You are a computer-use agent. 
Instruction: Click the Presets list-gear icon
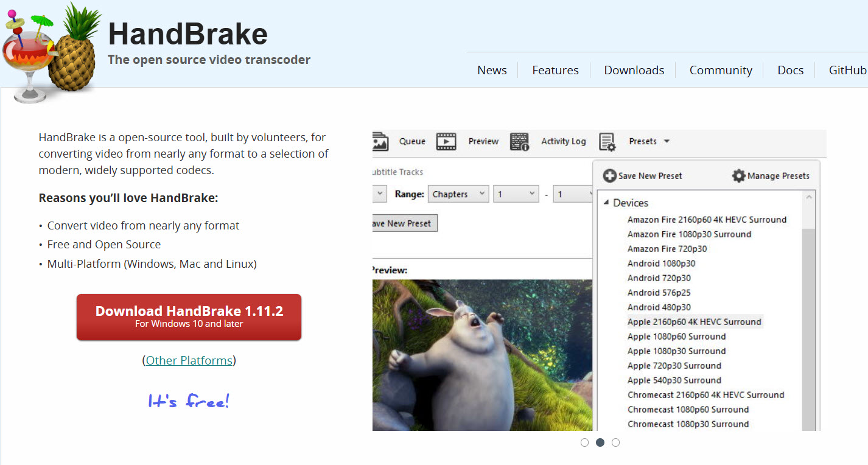pos(607,142)
